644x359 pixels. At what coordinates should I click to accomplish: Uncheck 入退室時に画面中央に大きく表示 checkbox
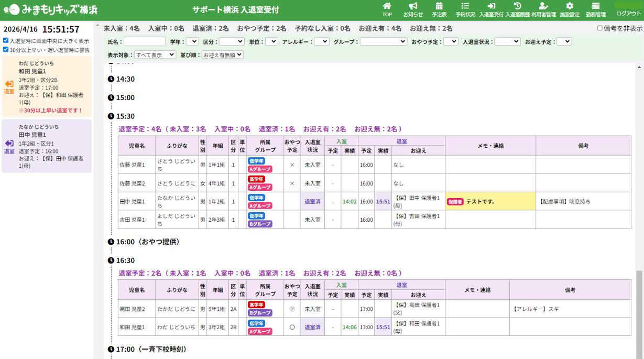pos(6,40)
